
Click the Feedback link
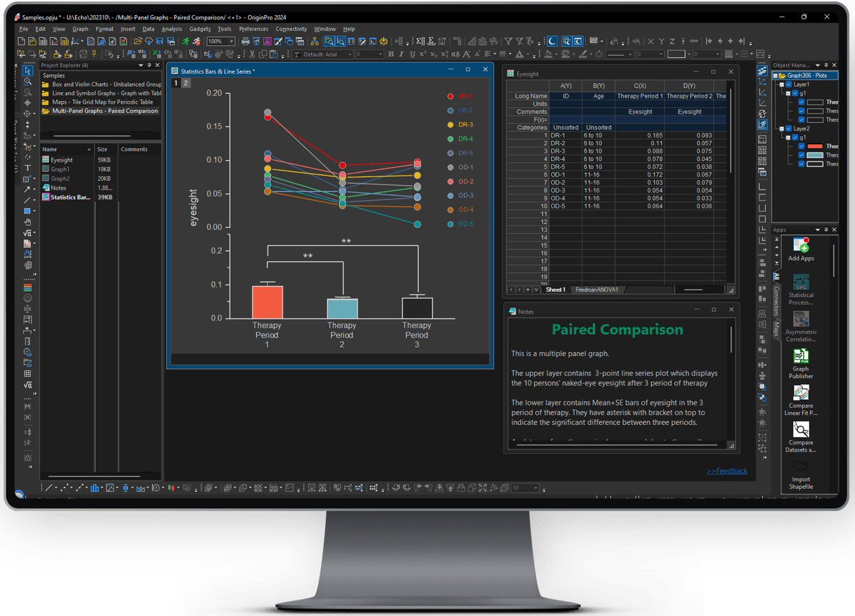[x=726, y=470]
